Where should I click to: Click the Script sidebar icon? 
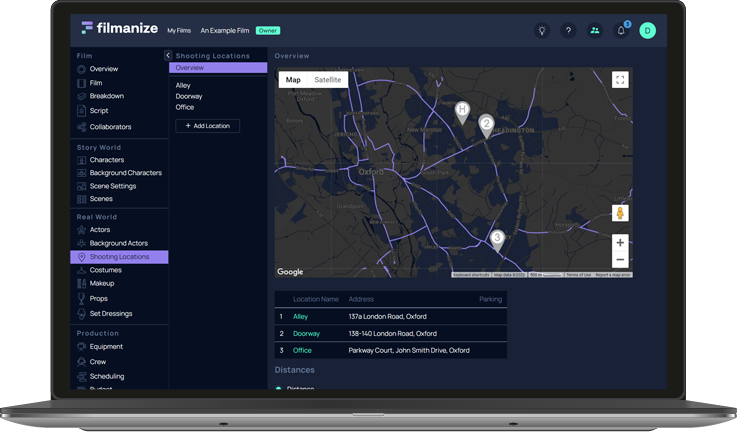pyautogui.click(x=81, y=111)
